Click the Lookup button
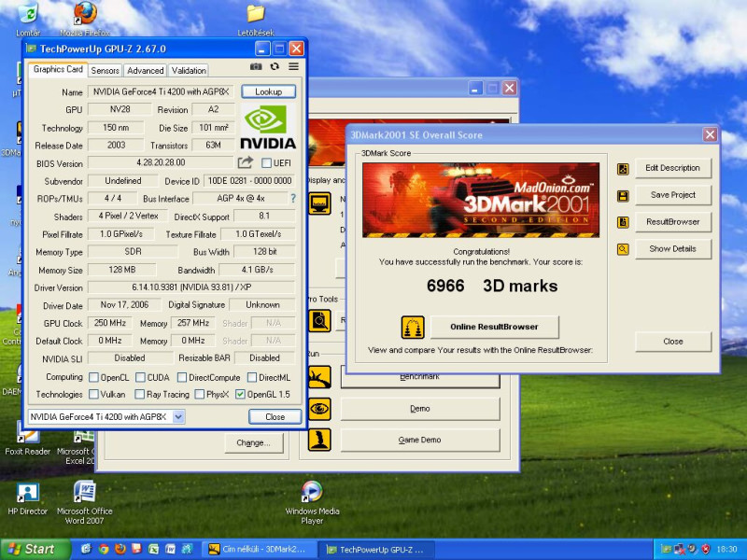The height and width of the screenshot is (560, 747). tap(268, 91)
